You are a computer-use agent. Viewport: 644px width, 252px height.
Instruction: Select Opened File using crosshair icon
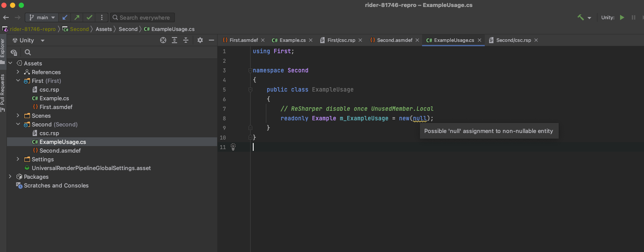[163, 40]
